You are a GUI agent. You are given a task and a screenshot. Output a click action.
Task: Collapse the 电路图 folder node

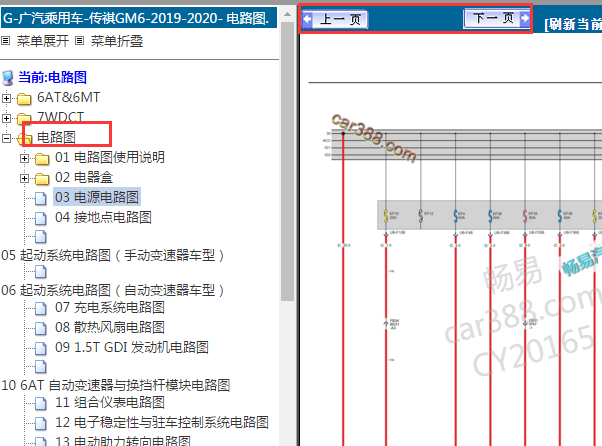(x=6, y=138)
